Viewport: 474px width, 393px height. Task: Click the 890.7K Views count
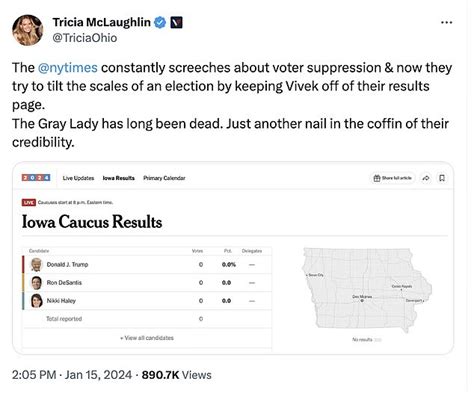pyautogui.click(x=176, y=375)
